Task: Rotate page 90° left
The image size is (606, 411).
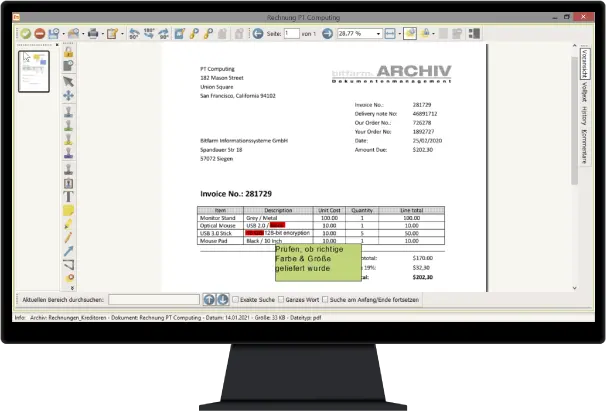Action: 134,34
